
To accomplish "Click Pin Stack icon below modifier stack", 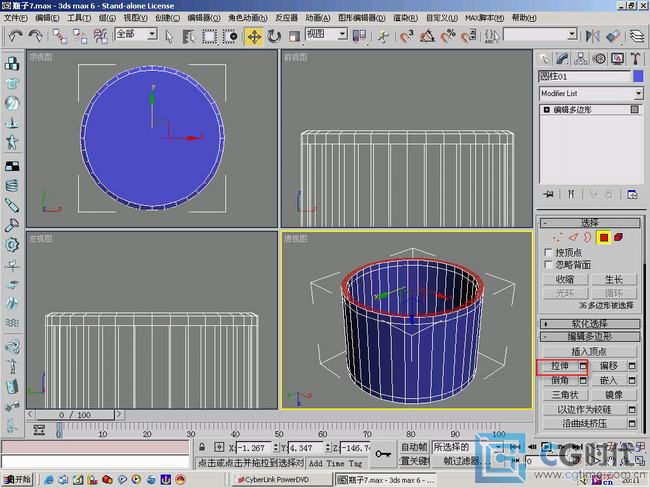I will pyautogui.click(x=548, y=194).
